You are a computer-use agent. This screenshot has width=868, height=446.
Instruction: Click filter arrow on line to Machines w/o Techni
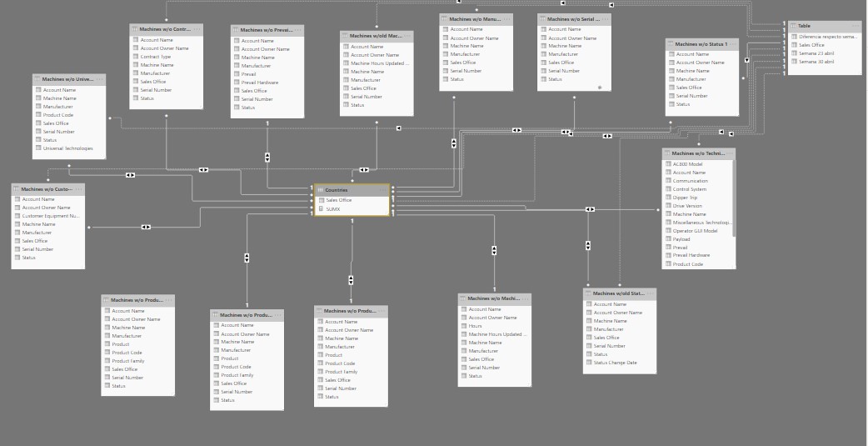(590, 209)
